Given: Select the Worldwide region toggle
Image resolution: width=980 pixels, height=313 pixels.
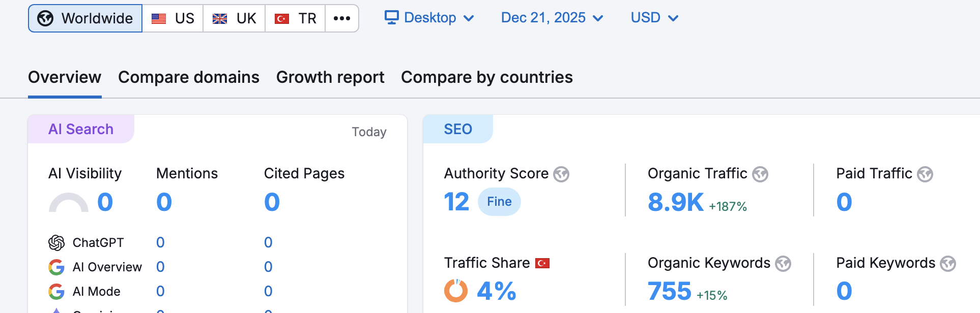Looking at the screenshot, I should coord(85,18).
